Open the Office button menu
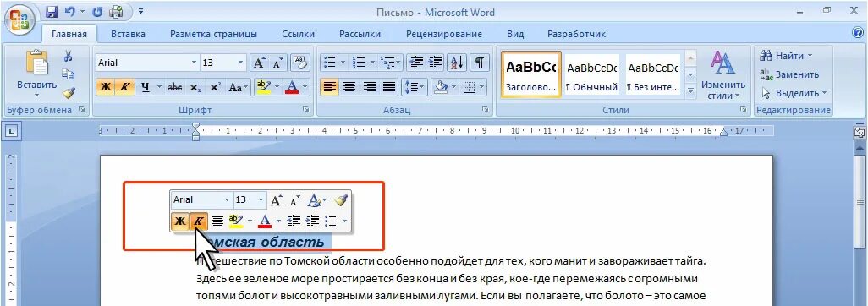868x306 pixels. pyautogui.click(x=19, y=20)
